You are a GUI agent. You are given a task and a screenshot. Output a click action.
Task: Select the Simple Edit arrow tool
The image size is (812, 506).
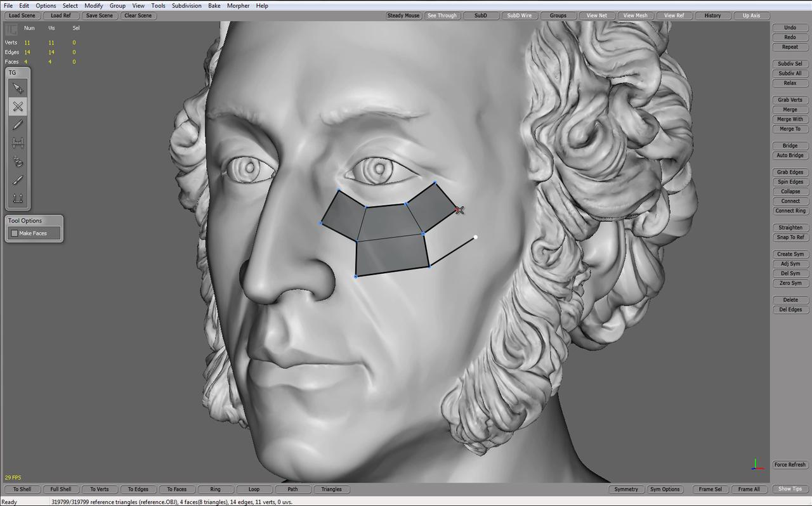click(18, 88)
